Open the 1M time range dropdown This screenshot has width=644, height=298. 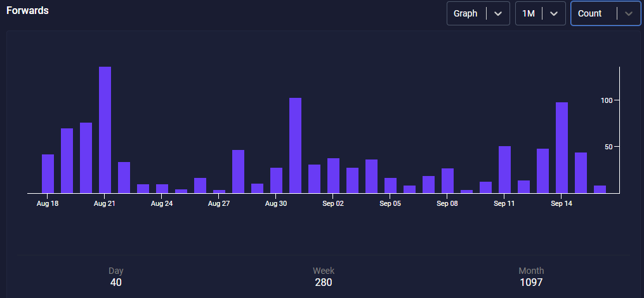[x=540, y=13]
